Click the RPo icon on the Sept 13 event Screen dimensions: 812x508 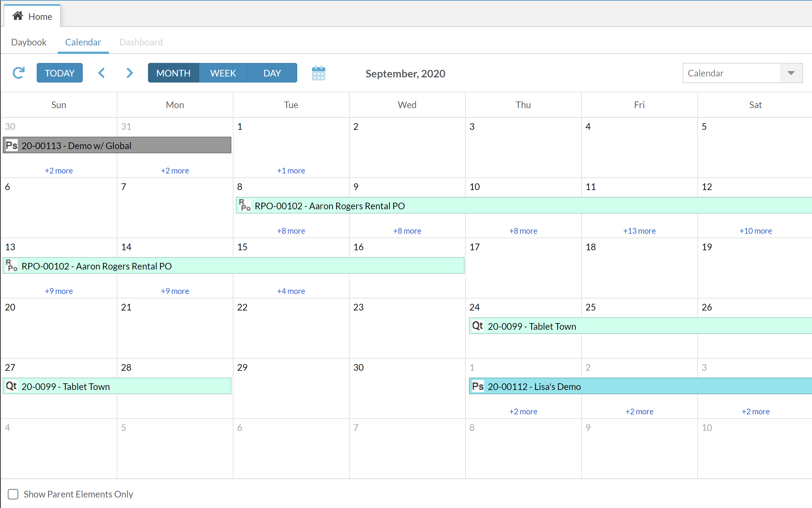[x=11, y=266]
